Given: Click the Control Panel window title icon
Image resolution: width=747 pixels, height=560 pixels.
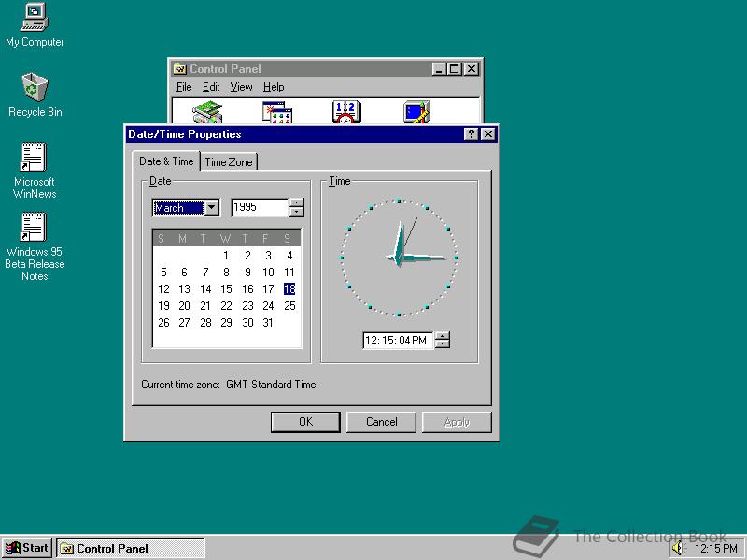Looking at the screenshot, I should tap(179, 69).
